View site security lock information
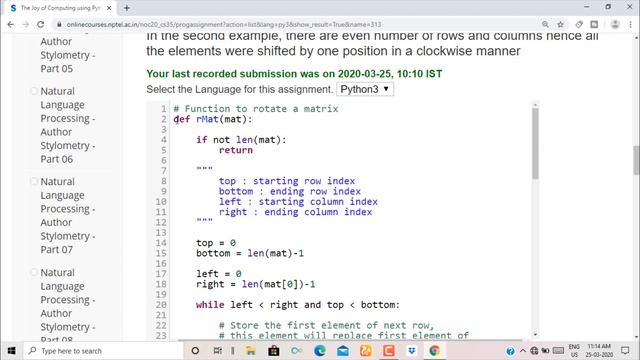 (59, 24)
